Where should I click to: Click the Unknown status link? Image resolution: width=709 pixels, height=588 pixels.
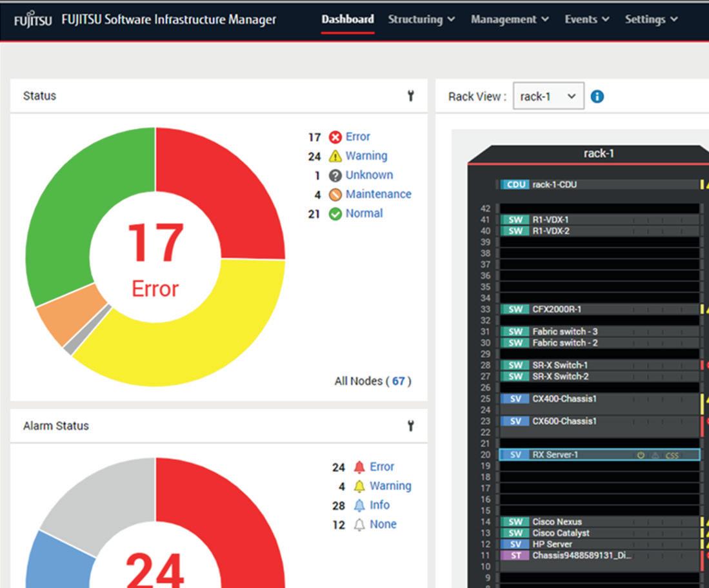[x=369, y=175]
